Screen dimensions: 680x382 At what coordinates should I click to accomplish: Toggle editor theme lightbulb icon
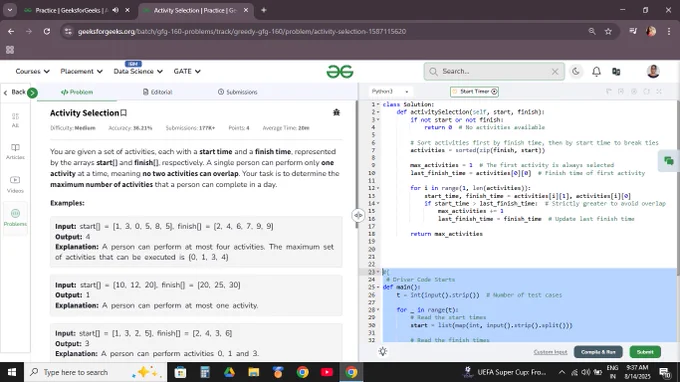point(382,352)
